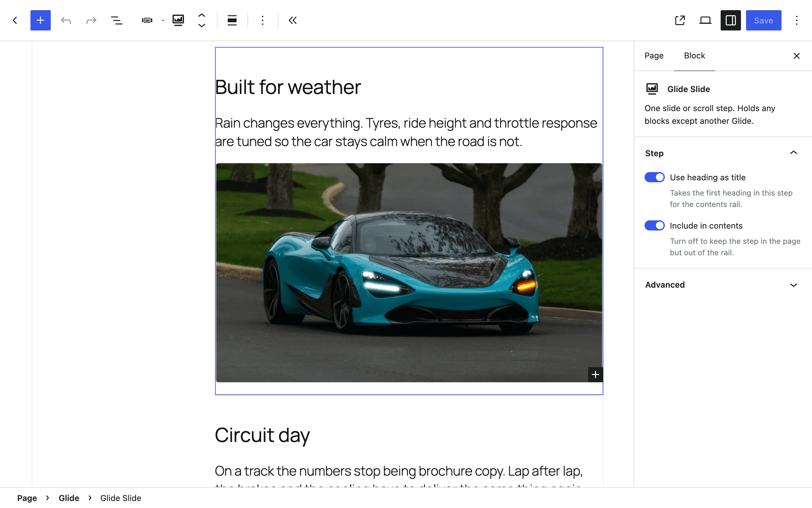Viewport: 812px width, 508px height.
Task: Collapse the Step panel
Action: click(x=723, y=153)
